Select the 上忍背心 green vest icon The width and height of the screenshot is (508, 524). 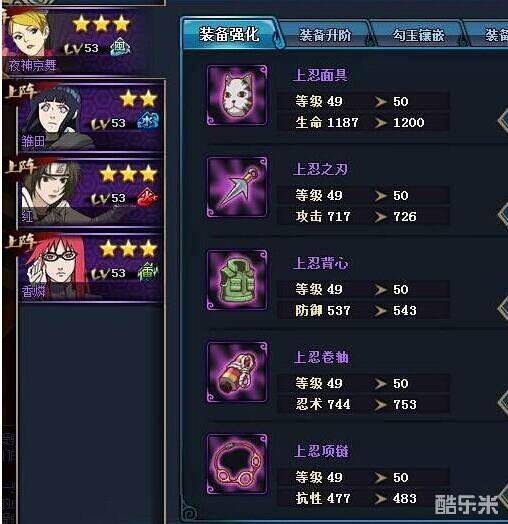(237, 280)
